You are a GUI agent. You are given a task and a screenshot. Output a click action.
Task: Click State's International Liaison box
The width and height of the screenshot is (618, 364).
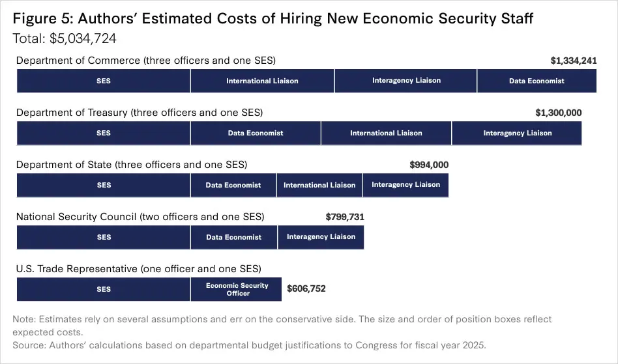click(319, 185)
